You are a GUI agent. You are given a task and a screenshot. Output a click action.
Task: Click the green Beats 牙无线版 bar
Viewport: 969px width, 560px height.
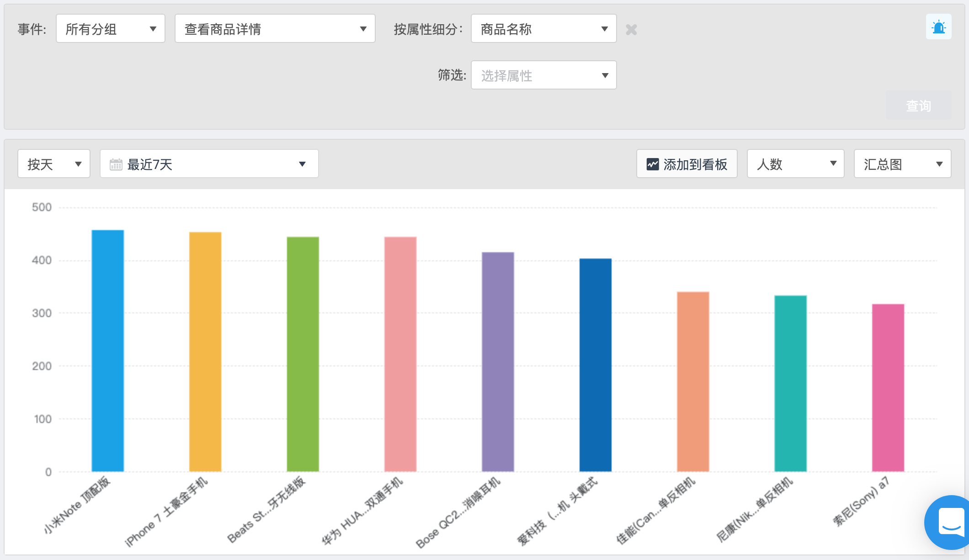click(303, 354)
